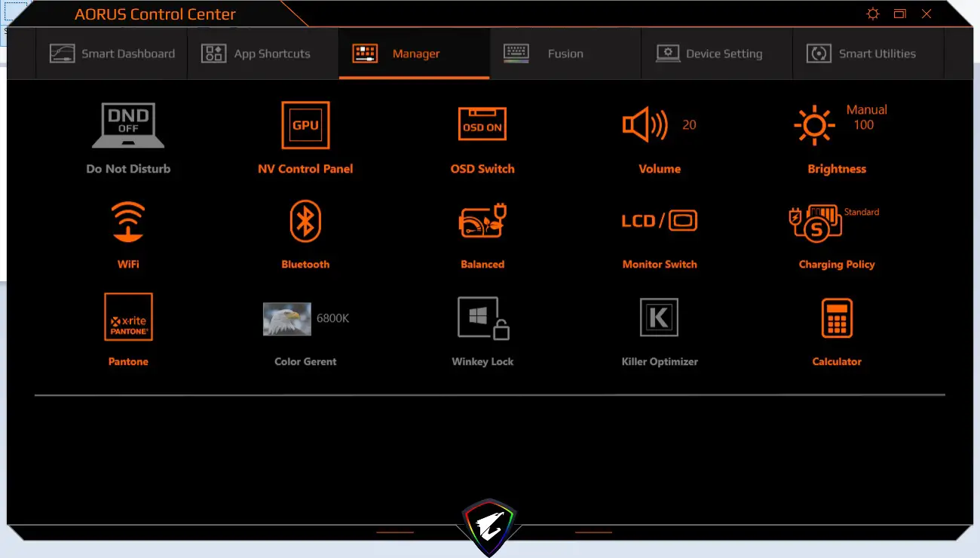Click the Color Gerent eagle thumbnail

tap(286, 318)
